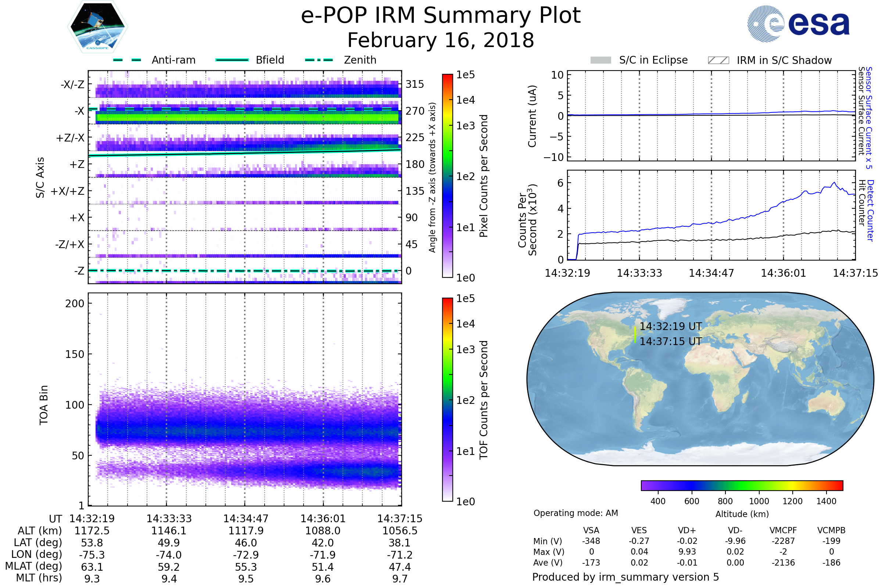The height and width of the screenshot is (588, 882).
Task: Click the VMCPF column header in the voltage table
Action: pyautogui.click(x=783, y=530)
